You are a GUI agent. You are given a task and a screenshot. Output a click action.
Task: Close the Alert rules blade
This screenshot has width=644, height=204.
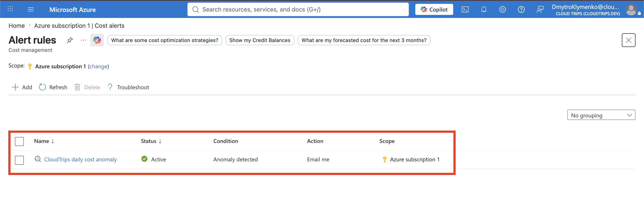click(x=628, y=40)
